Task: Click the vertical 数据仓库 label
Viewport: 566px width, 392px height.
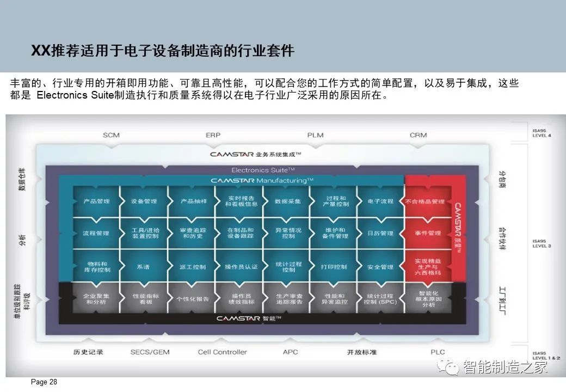Action: [22, 179]
